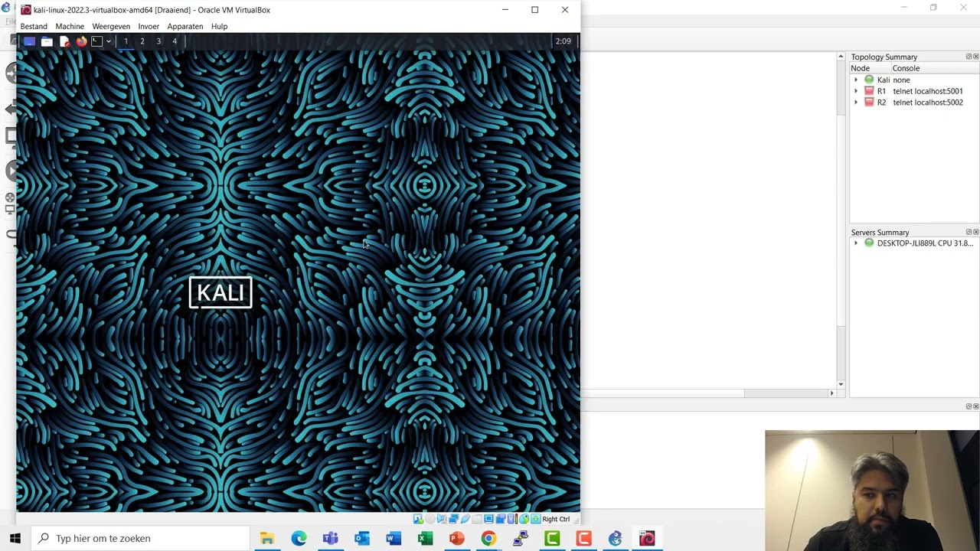This screenshot has width=980, height=551.
Task: Close the Topology Summary panel
Action: (x=975, y=57)
